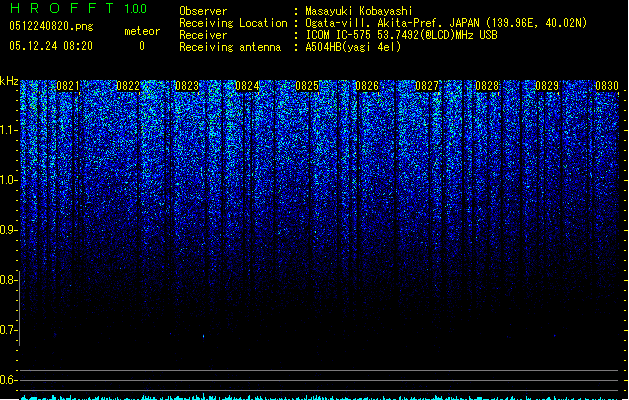Click the Receiving Location field label
Viewport: 629px width, 400px height.
click(x=233, y=23)
